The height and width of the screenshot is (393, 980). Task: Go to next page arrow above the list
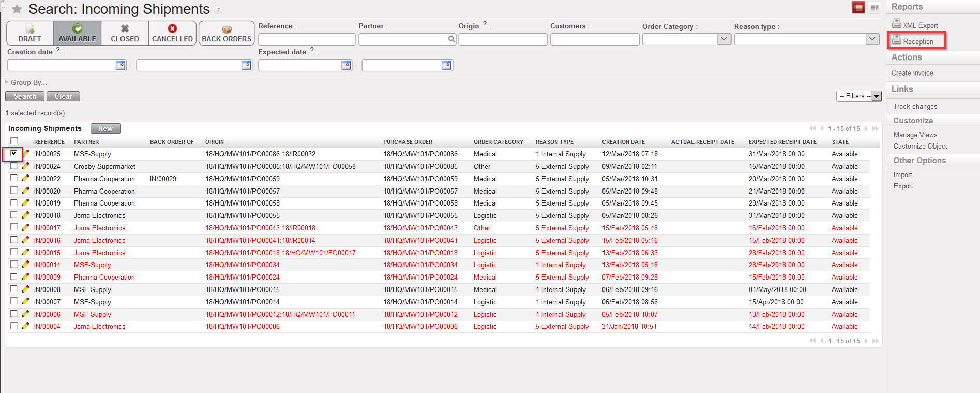coord(866,128)
